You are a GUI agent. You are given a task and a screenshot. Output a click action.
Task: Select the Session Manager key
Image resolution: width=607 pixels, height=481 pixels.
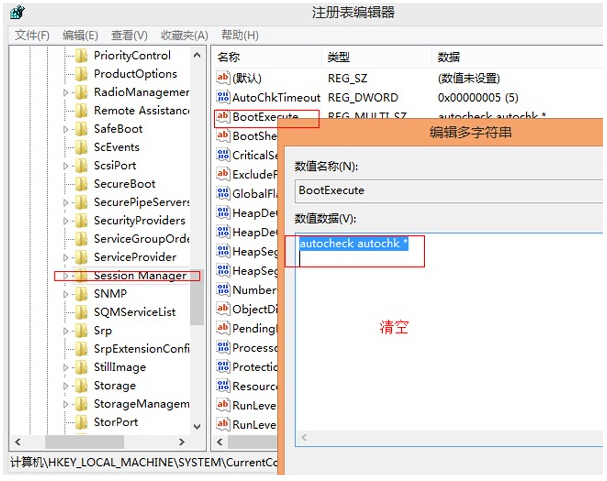click(140, 276)
